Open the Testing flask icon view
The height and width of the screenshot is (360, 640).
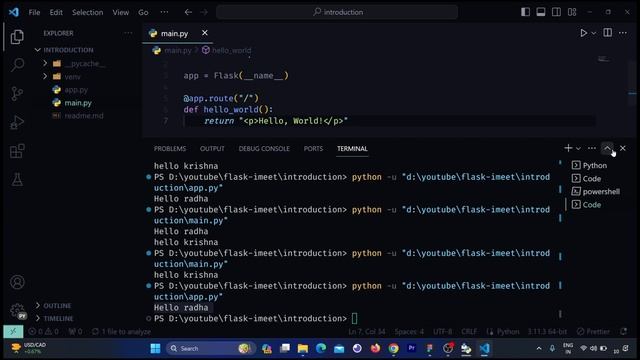[x=17, y=179]
